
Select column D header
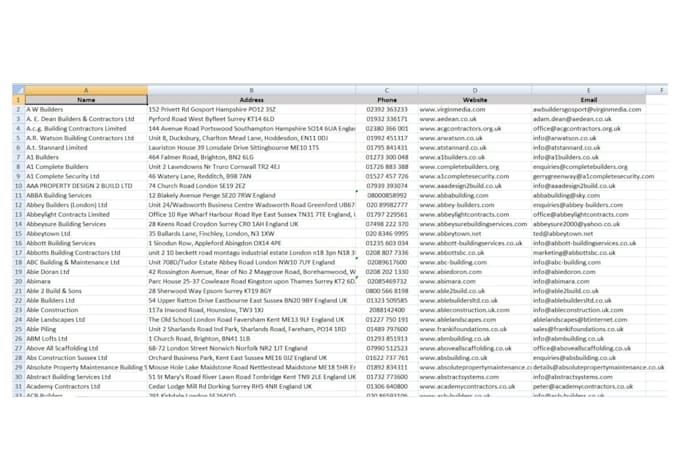(475, 90)
